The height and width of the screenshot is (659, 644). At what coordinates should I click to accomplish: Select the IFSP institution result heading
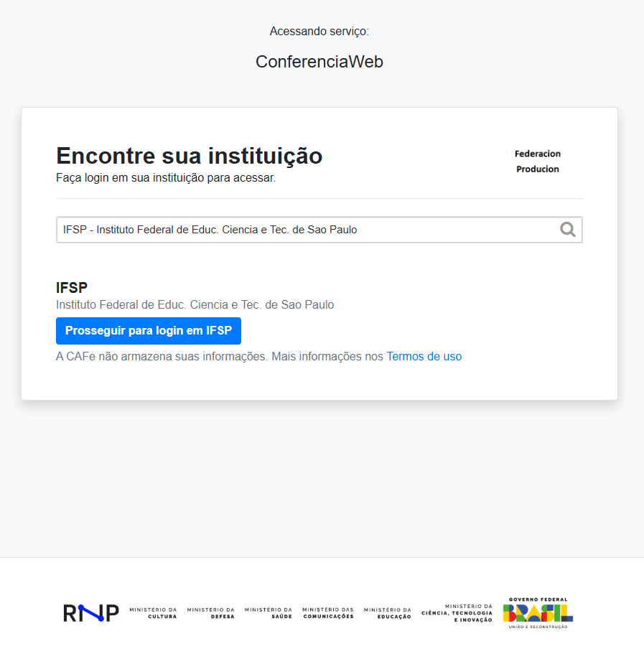(x=72, y=288)
